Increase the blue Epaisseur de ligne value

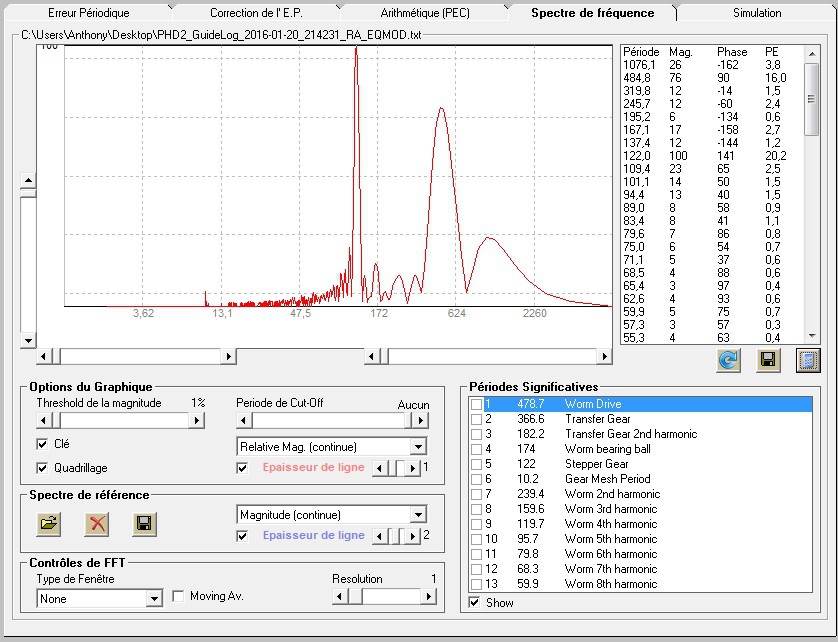pos(413,536)
